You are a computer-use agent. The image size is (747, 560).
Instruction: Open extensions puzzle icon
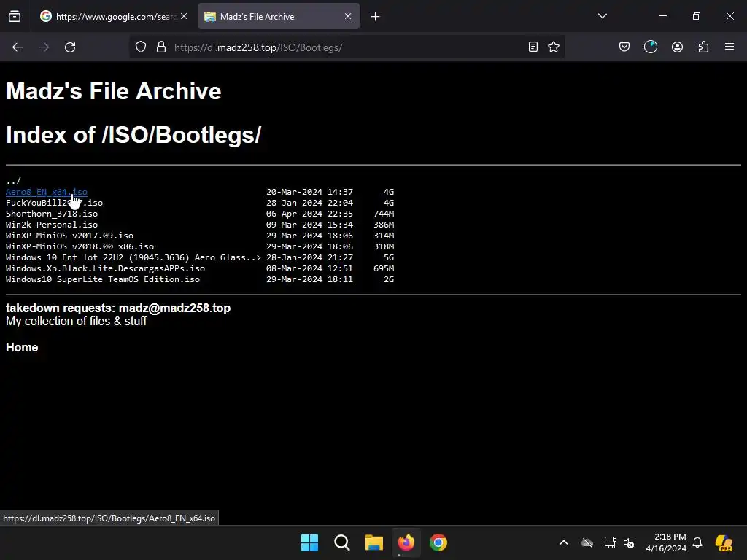pyautogui.click(x=703, y=47)
